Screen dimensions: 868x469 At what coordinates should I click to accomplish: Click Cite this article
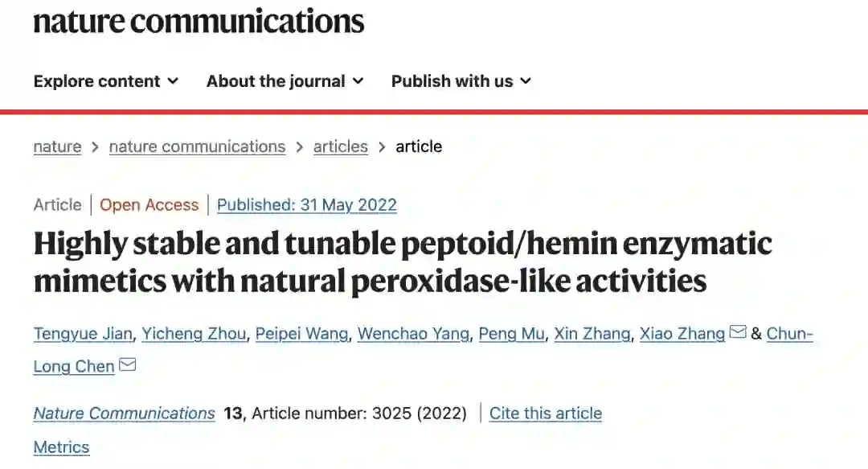[545, 413]
